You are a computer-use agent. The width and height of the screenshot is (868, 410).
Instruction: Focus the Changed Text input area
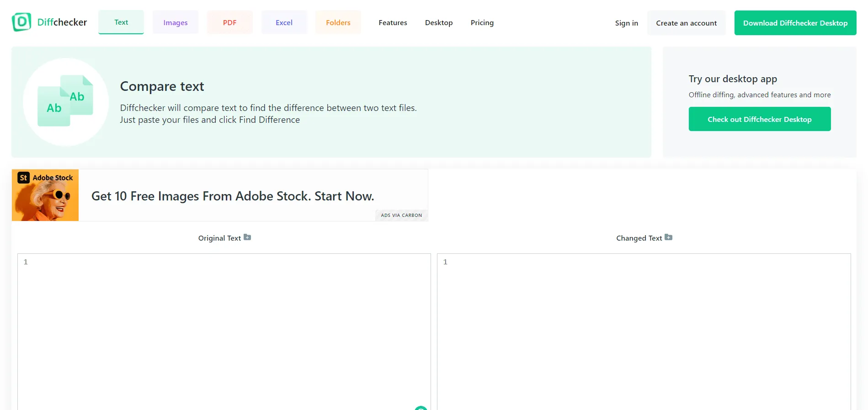coord(644,332)
